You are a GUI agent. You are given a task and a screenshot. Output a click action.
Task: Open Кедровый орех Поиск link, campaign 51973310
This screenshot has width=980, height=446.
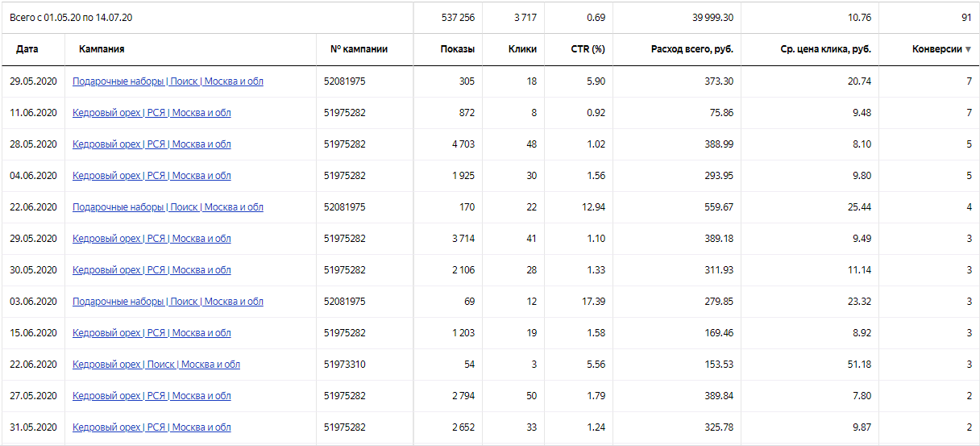[156, 365]
